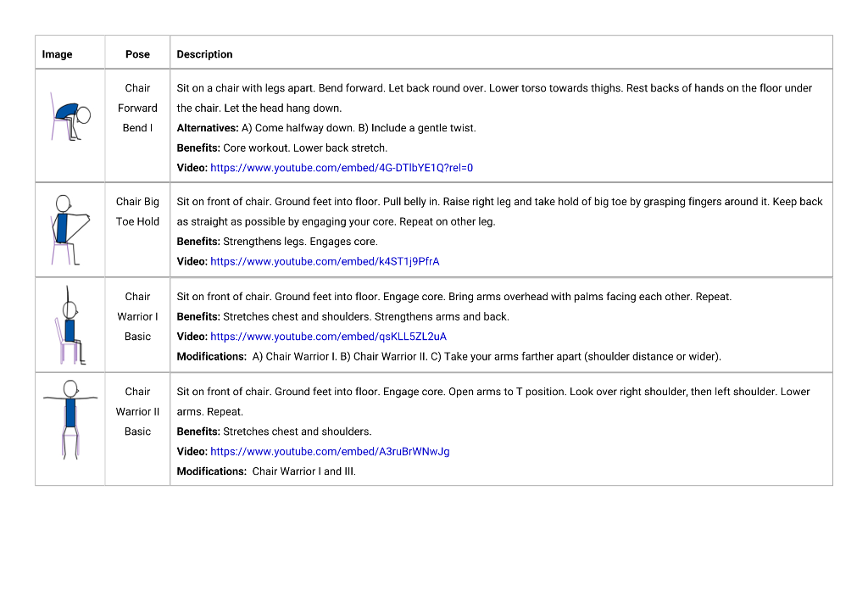Open the Chair Warrior I Basic video link
This screenshot has width=868, height=613.
click(x=328, y=337)
